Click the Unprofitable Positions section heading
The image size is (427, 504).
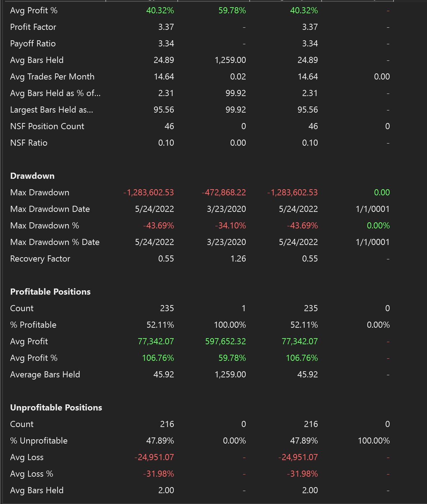click(x=56, y=408)
